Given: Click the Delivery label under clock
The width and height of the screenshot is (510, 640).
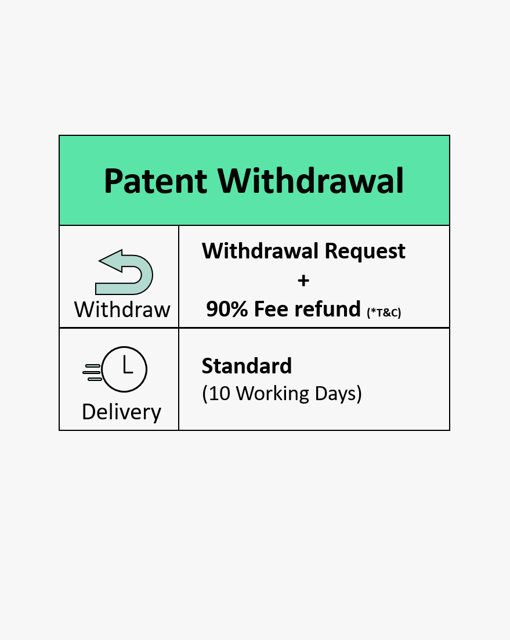Looking at the screenshot, I should (122, 412).
